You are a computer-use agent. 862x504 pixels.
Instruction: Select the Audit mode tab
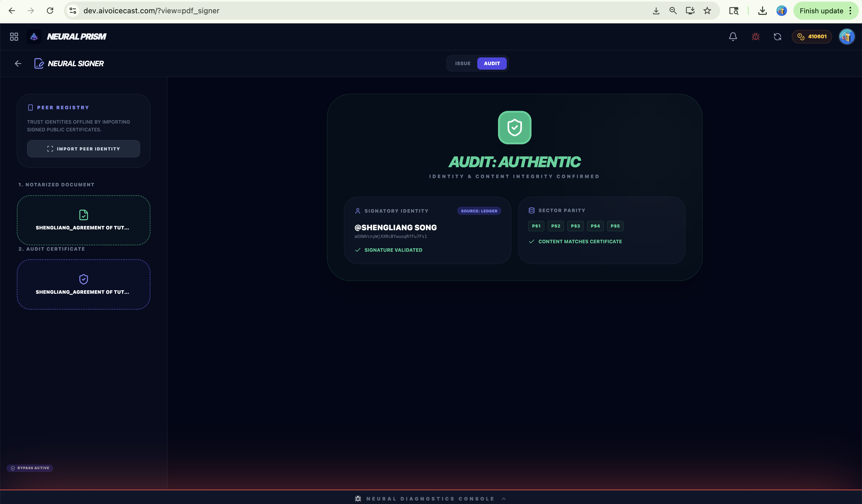492,64
